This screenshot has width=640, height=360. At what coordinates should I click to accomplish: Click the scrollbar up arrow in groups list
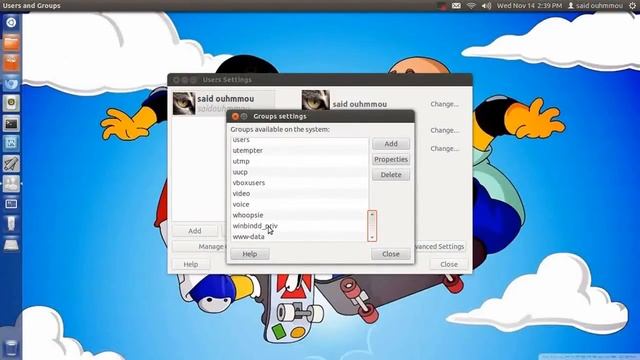372,214
